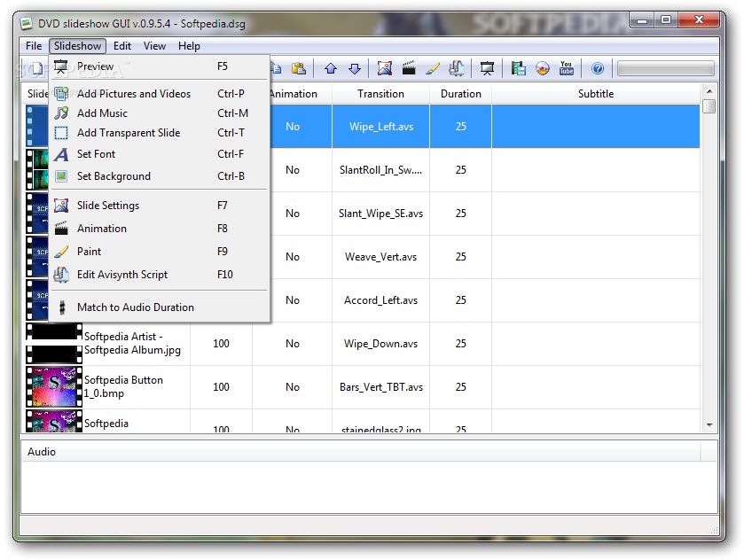Click the Animation clapperboard toolbar icon
744x560 pixels.
click(409, 69)
